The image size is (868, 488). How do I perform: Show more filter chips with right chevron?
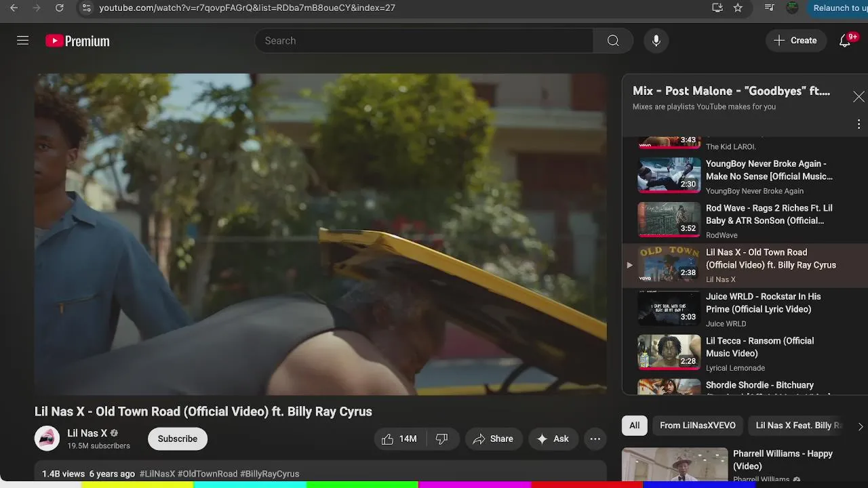(861, 426)
